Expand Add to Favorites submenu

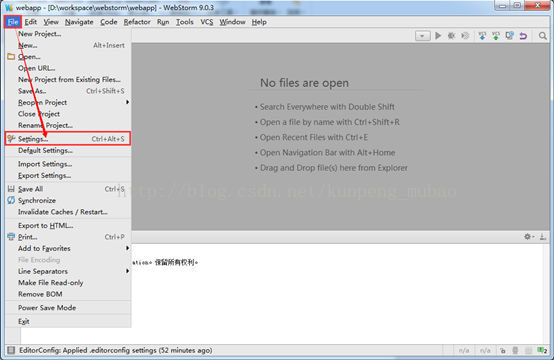tap(68, 248)
